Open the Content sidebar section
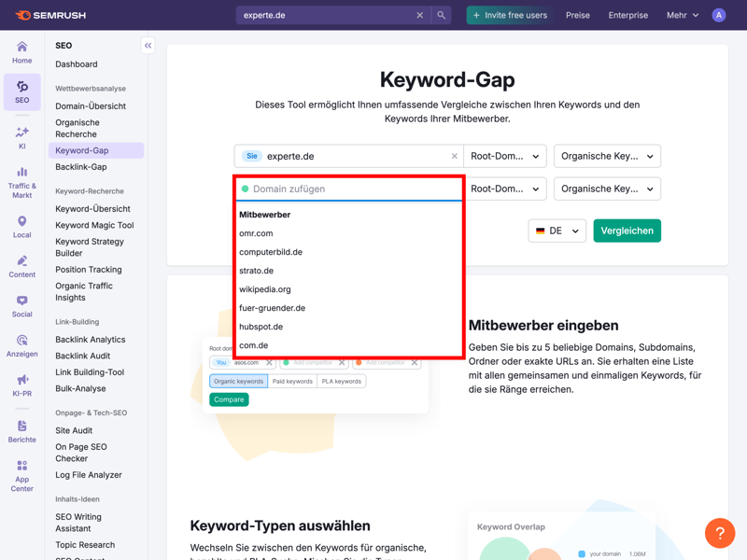The width and height of the screenshot is (747, 560). click(21, 267)
